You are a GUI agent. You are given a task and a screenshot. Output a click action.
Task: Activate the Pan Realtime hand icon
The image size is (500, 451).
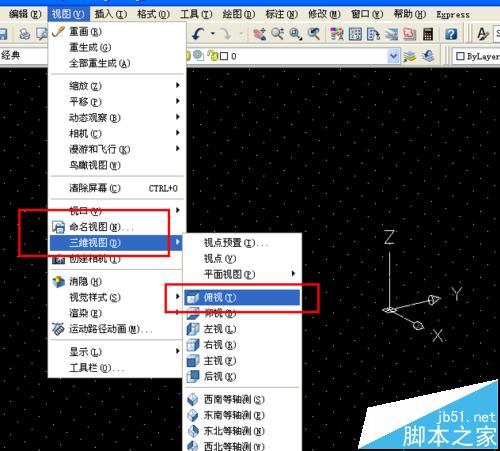point(260,34)
